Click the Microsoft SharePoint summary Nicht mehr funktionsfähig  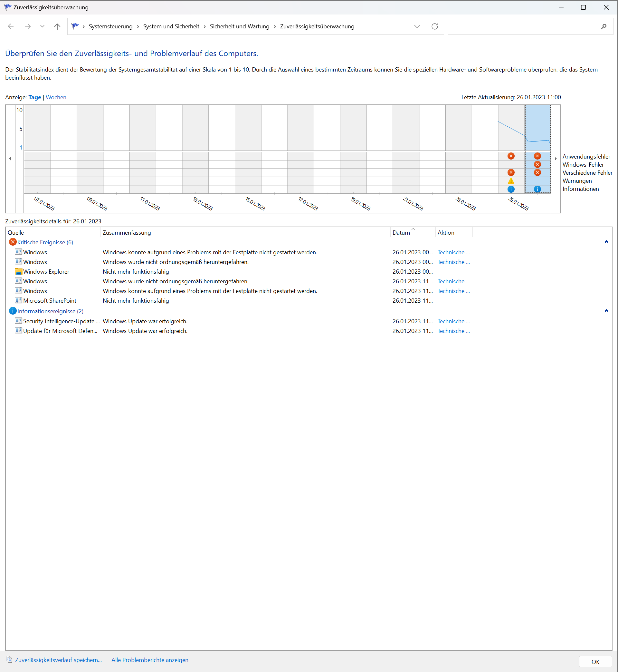(x=136, y=301)
